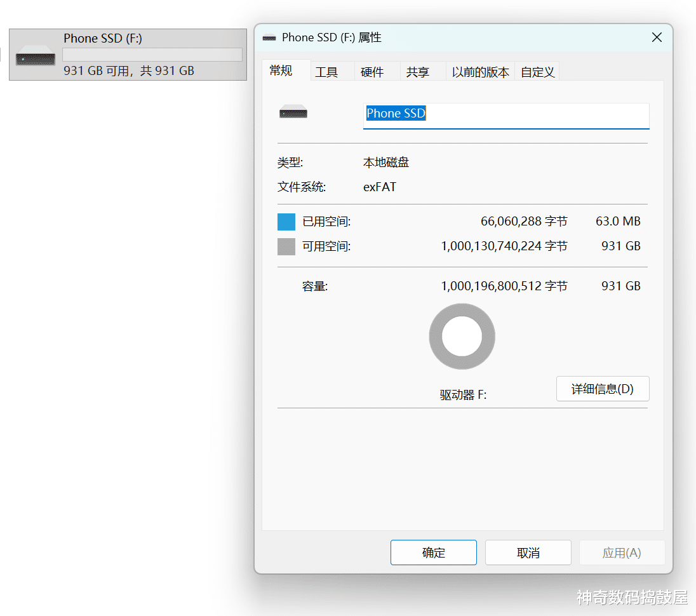Click the drive icon beside the name field

(x=293, y=111)
